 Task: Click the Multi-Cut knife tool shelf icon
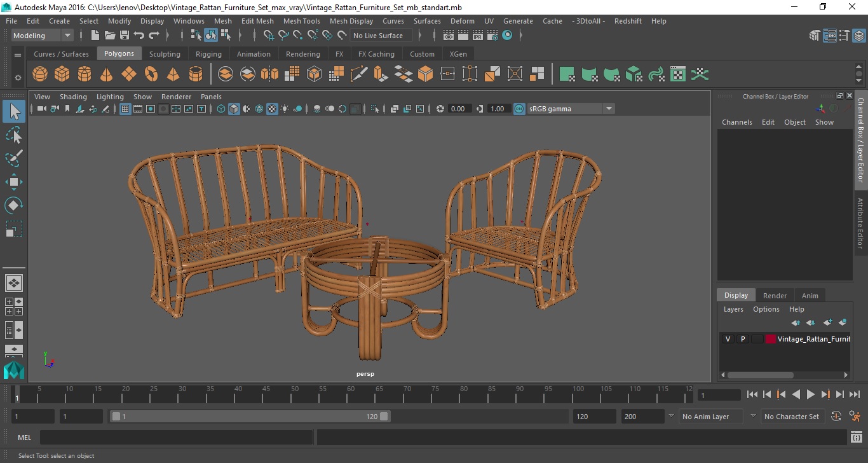tap(359, 74)
